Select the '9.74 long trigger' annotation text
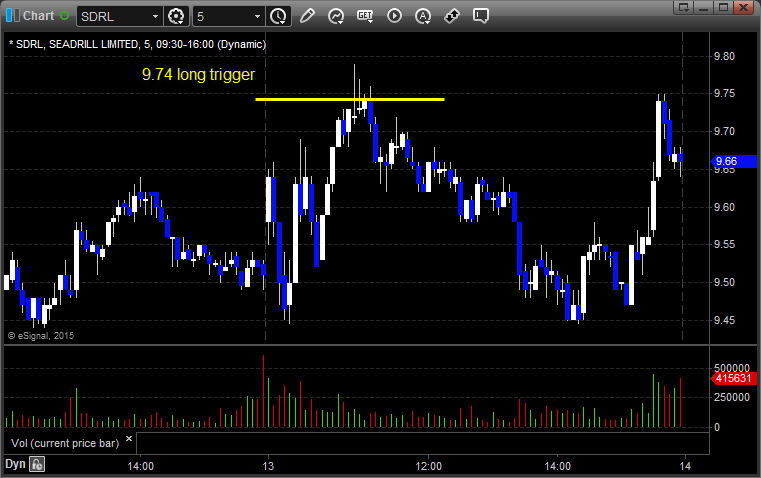The width and height of the screenshot is (761, 478). coord(198,74)
